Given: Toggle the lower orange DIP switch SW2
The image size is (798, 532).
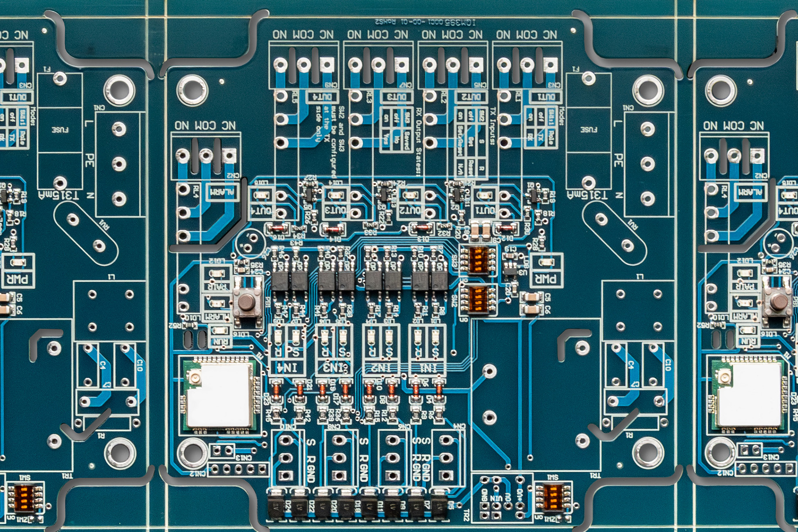Looking at the screenshot, I should pos(478,299).
